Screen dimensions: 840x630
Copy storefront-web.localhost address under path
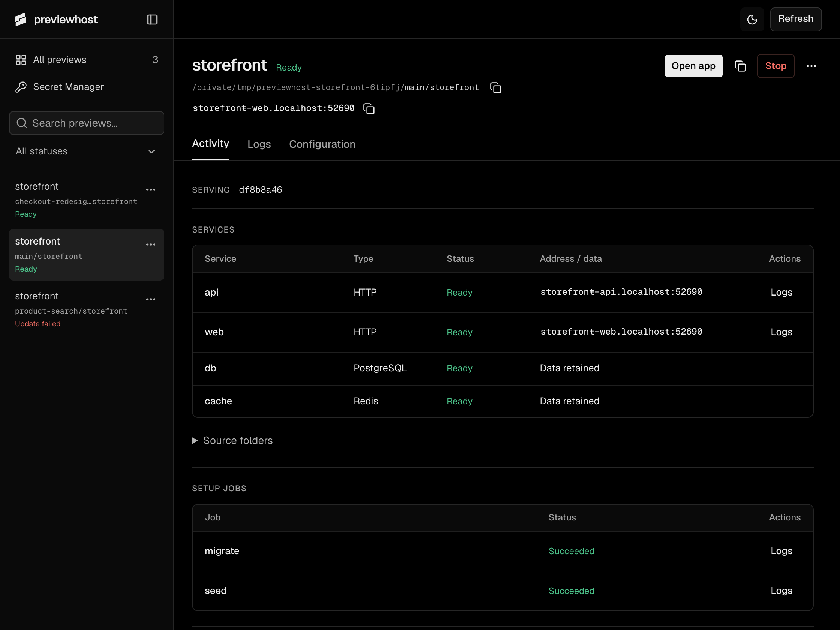[x=369, y=109]
